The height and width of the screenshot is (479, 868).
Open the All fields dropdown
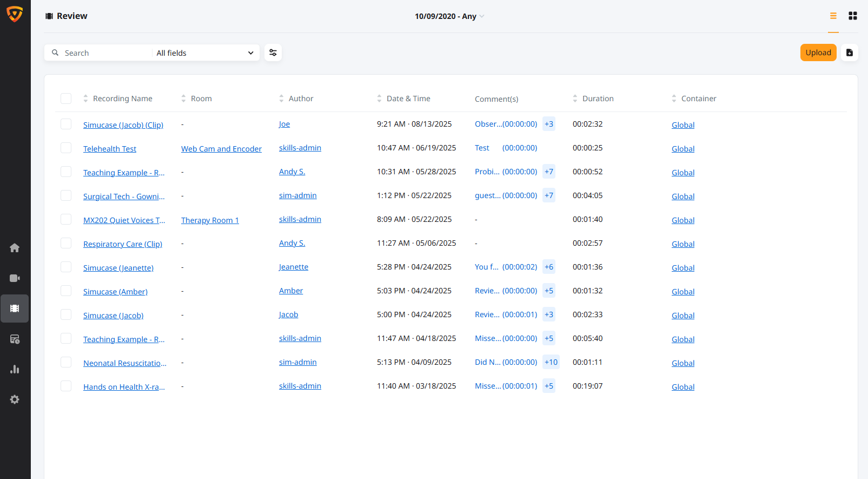tap(205, 53)
